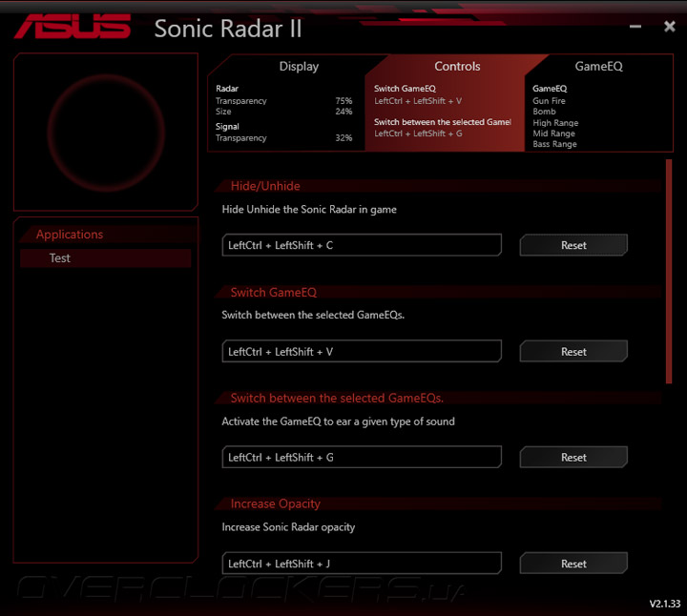Reset the Switch GameEQ hotkey LeftCtrl+LeftShift+V
The image size is (687, 616).
(573, 352)
